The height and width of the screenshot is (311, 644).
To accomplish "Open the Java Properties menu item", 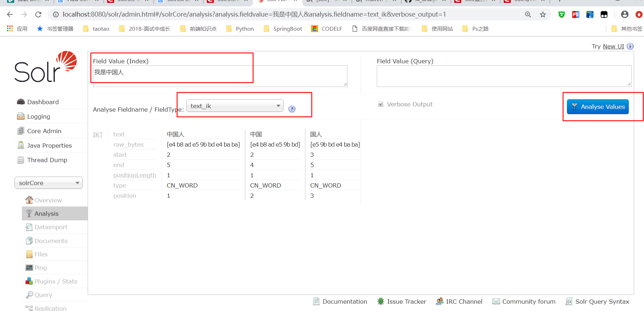I will pyautogui.click(x=49, y=145).
